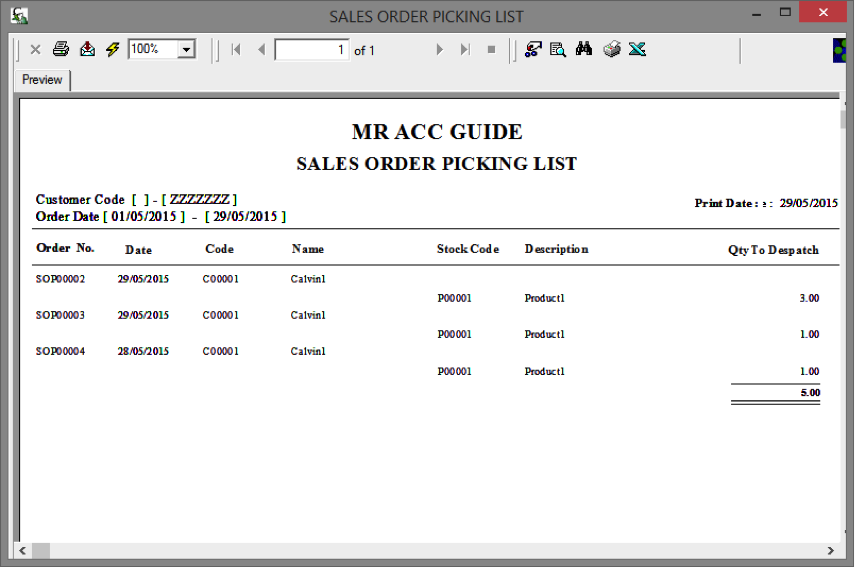Click the application icon in title bar
This screenshot has height=568, width=855.
[x=20, y=16]
